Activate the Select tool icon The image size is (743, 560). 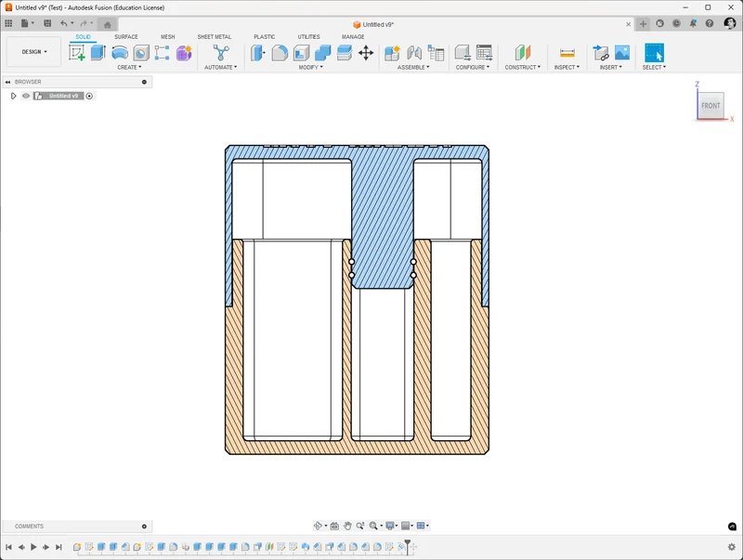[x=654, y=53]
